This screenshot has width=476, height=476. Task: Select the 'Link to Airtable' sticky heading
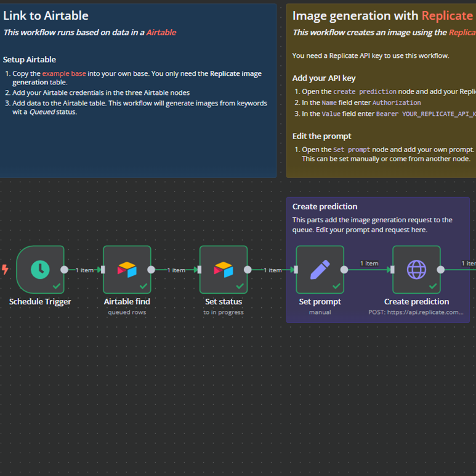pyautogui.click(x=46, y=15)
